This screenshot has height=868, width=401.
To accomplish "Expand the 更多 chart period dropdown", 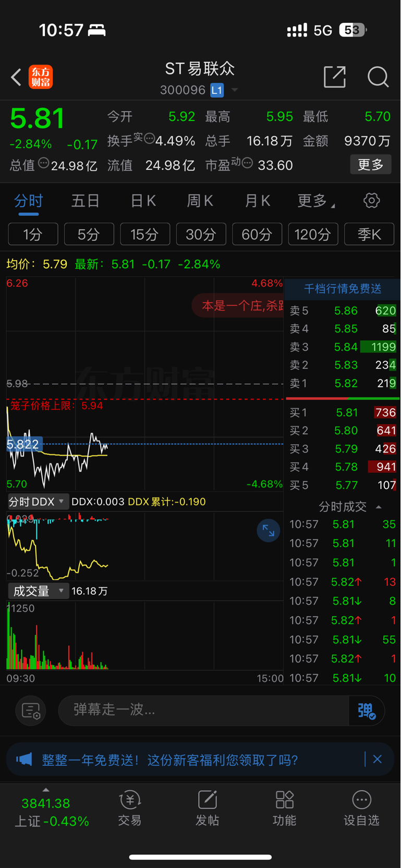I will [x=315, y=201].
